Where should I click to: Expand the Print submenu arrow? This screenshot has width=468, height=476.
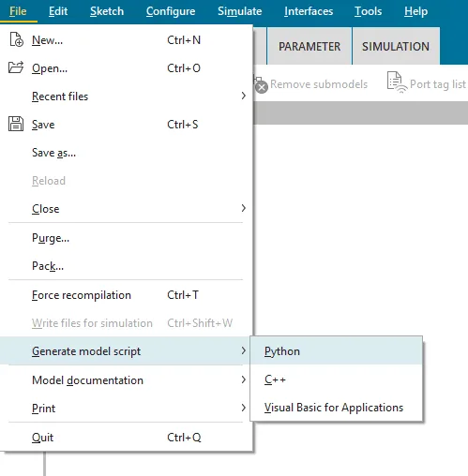pos(244,408)
